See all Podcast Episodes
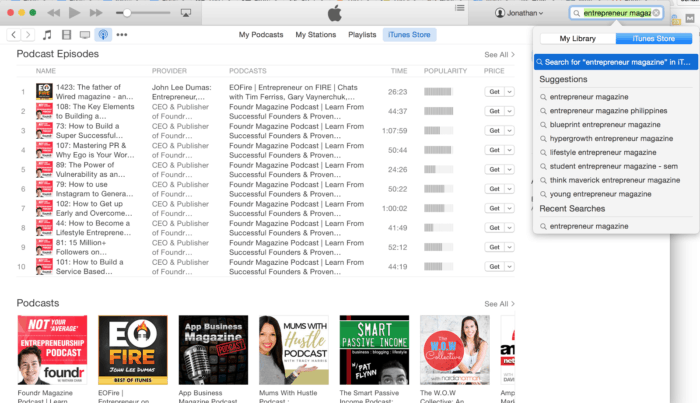 tap(500, 54)
